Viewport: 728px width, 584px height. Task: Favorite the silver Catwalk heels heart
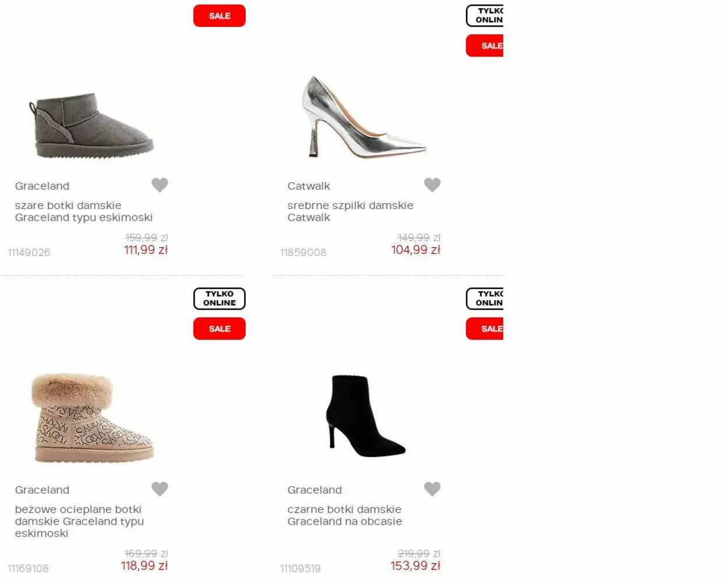pos(432,185)
